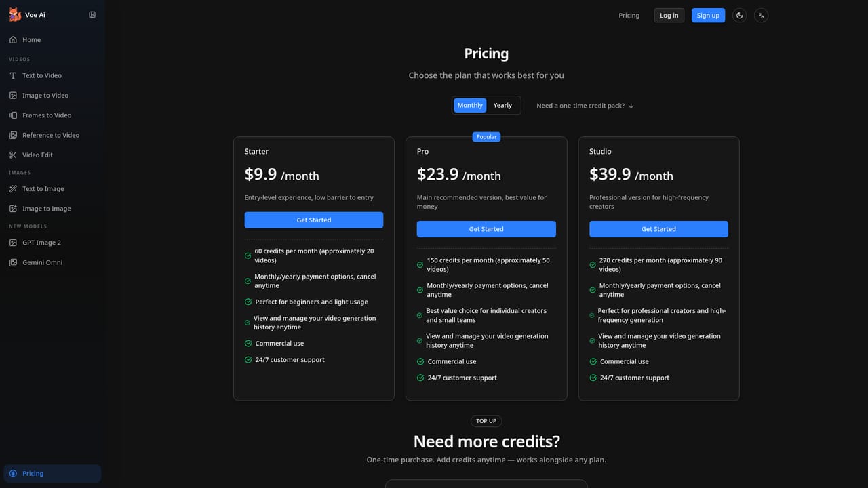Open the Text to Video tool
Viewport: 868px width, 488px height.
pos(52,75)
